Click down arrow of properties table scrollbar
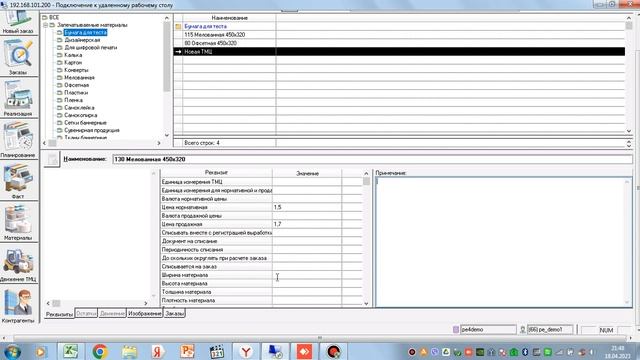This screenshot has width=640, height=360. click(x=366, y=303)
